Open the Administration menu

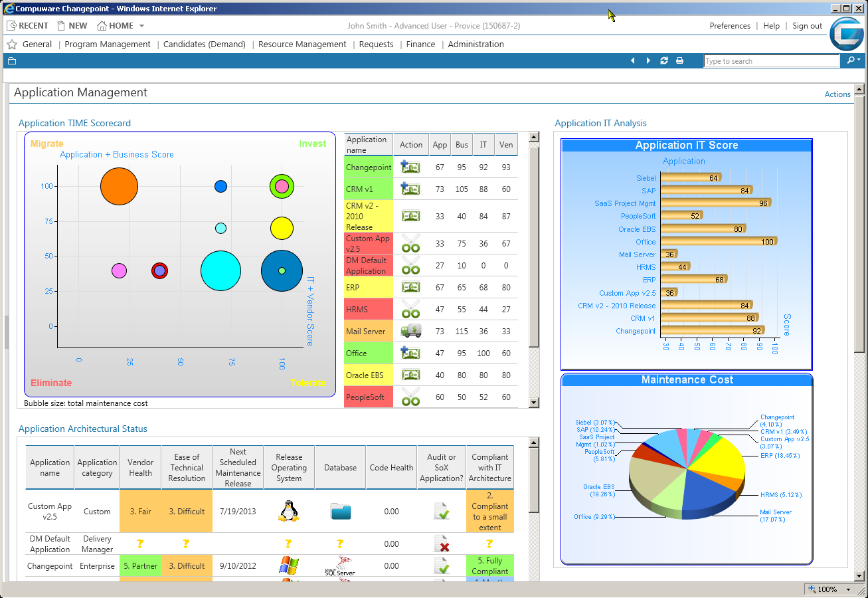[476, 45]
